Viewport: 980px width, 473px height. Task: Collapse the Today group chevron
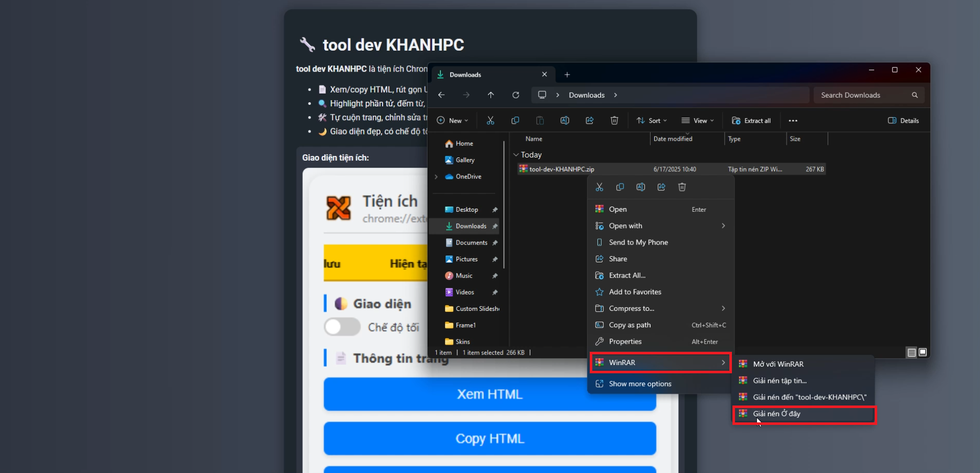tap(516, 155)
